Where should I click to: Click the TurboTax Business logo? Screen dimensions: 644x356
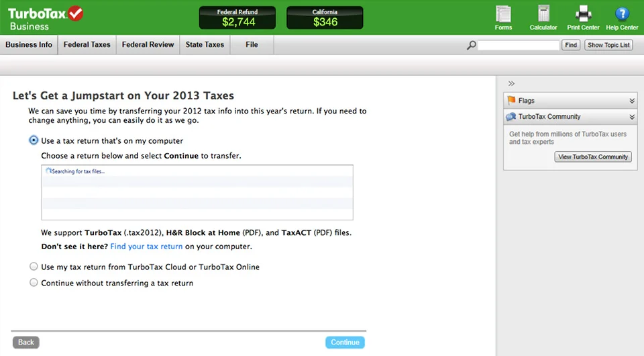click(x=45, y=18)
